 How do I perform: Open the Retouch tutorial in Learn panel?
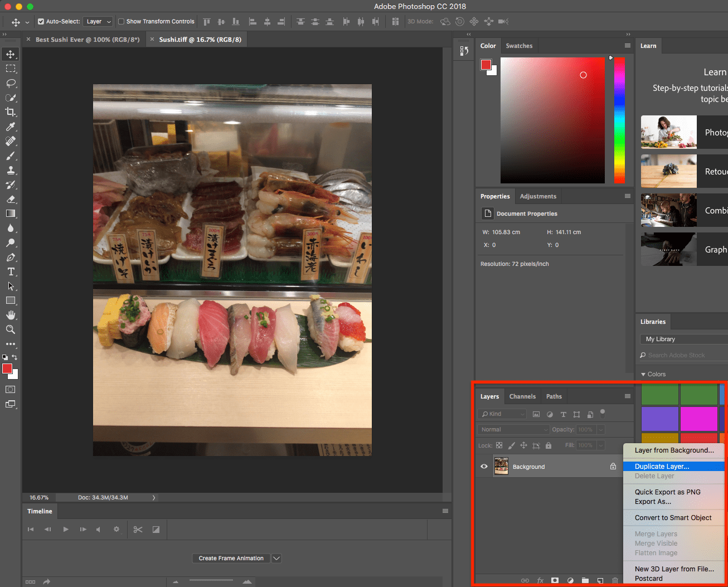click(x=668, y=171)
